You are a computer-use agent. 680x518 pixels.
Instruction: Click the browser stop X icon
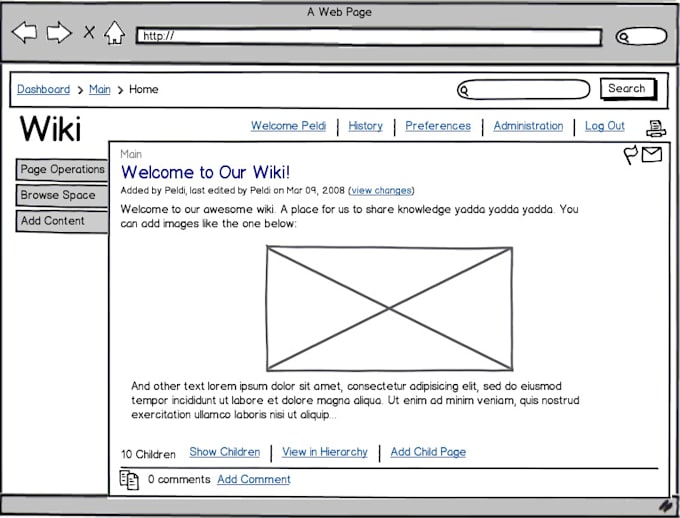tap(89, 32)
